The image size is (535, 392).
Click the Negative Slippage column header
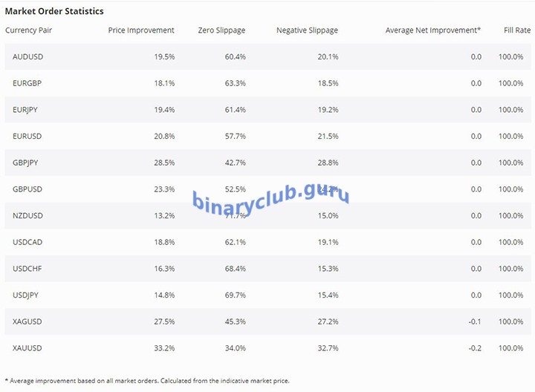(x=307, y=30)
